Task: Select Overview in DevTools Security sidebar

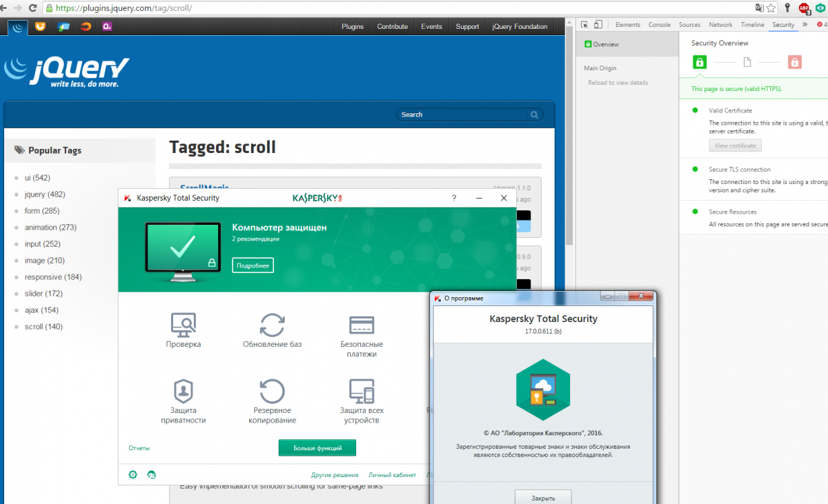Action: click(628, 44)
